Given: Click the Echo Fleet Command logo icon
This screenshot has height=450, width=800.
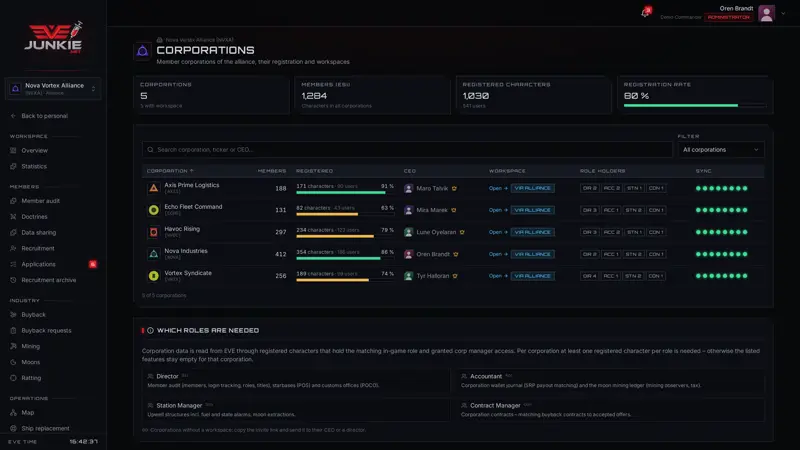Looking at the screenshot, I should pos(154,210).
